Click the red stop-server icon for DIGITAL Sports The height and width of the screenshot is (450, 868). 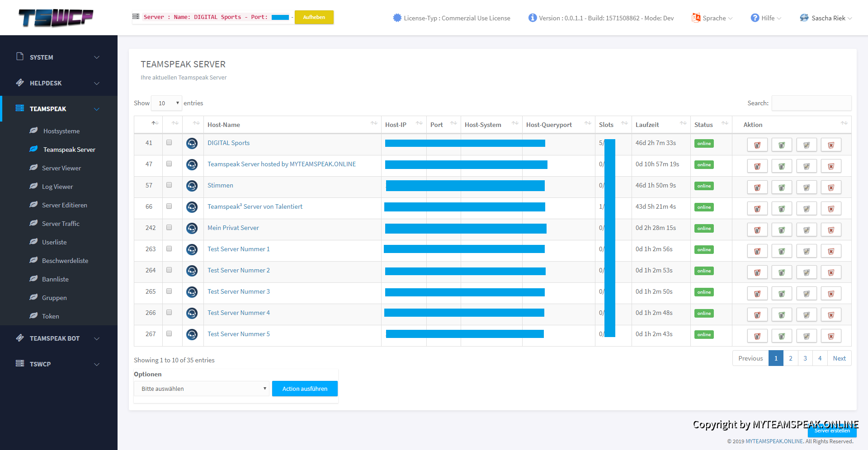point(757,145)
